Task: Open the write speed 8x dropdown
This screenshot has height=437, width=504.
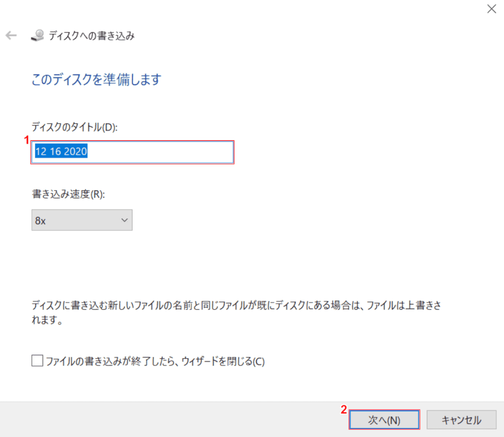Action: coord(82,220)
